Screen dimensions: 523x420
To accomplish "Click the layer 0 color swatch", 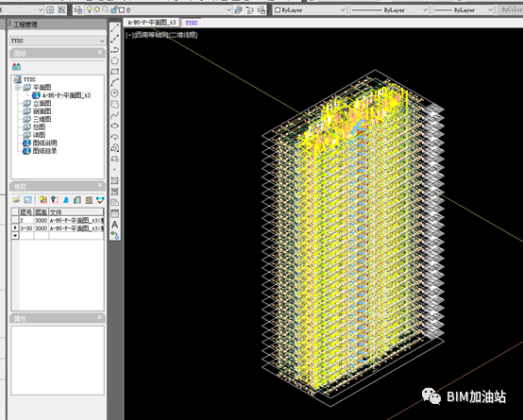I will click(122, 10).
